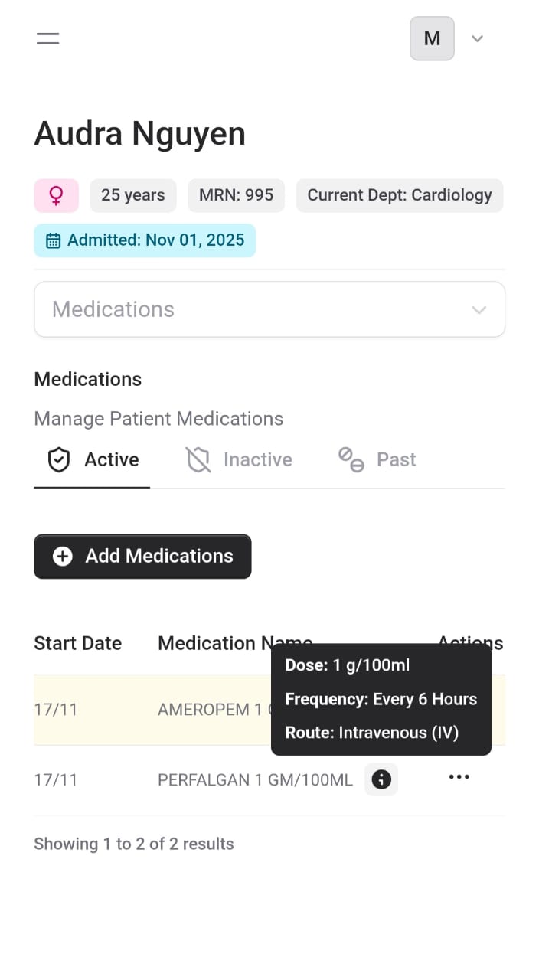
Task: Click the M user avatar
Action: click(432, 38)
